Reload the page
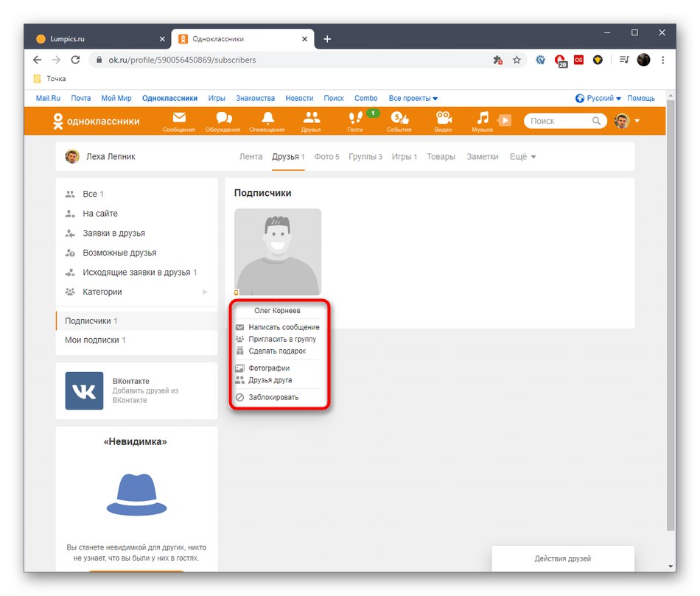The width and height of the screenshot is (700, 596). coord(75,60)
